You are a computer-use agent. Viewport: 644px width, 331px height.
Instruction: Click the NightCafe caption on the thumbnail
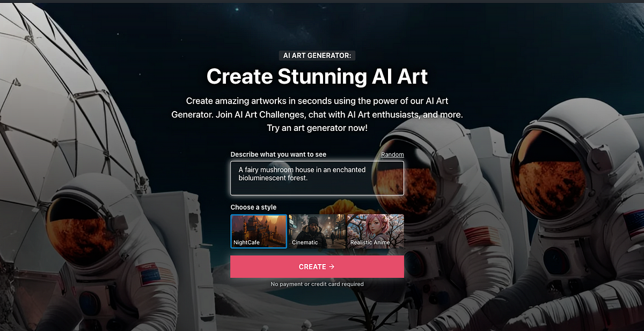pos(247,242)
